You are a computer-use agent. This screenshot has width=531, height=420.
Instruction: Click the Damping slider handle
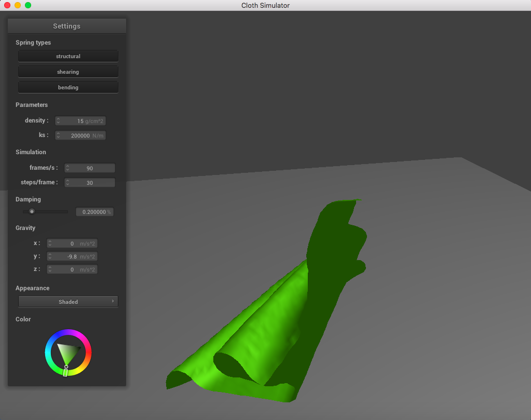click(32, 212)
